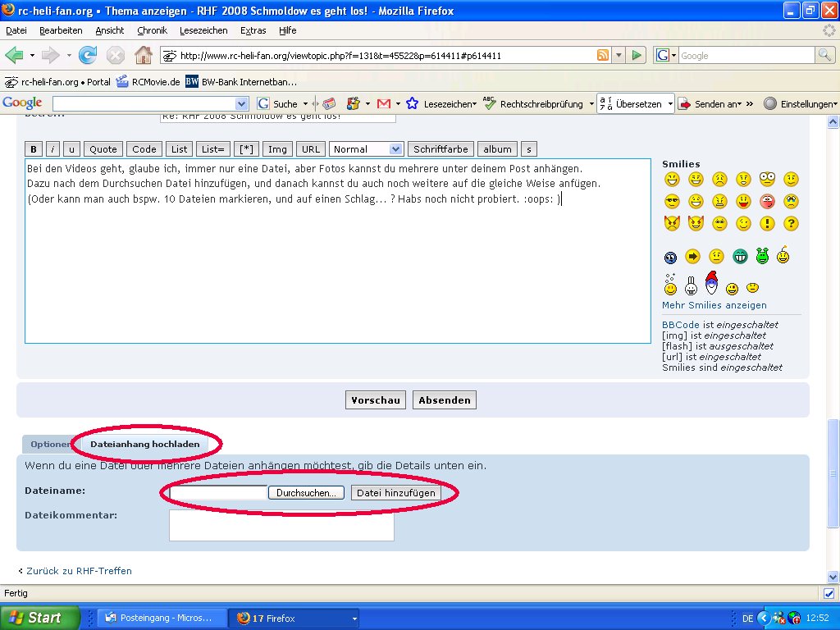The width and height of the screenshot is (840, 630).
Task: Insert an Img BBCode tag
Action: pos(277,149)
